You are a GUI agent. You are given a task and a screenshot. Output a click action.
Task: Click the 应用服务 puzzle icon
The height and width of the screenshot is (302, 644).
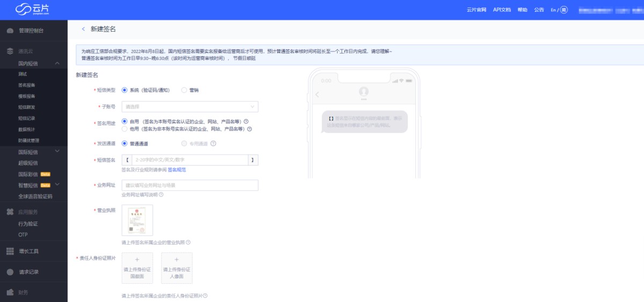(10, 212)
